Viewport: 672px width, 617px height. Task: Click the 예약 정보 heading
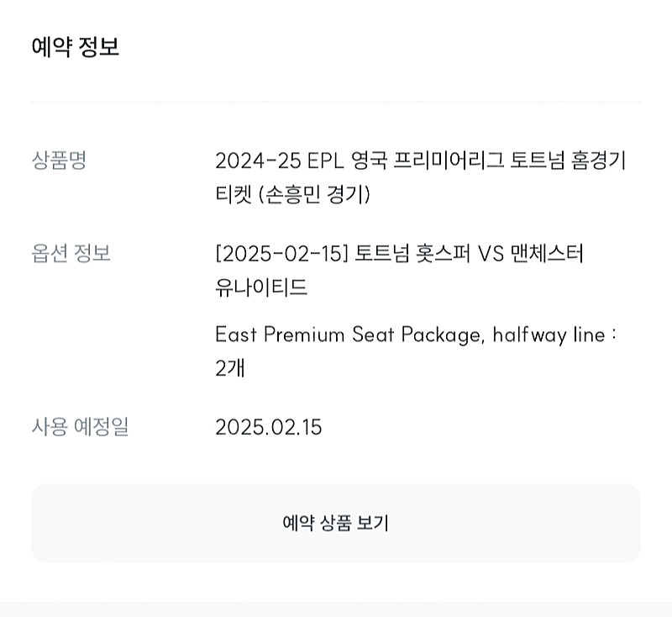coord(75,47)
